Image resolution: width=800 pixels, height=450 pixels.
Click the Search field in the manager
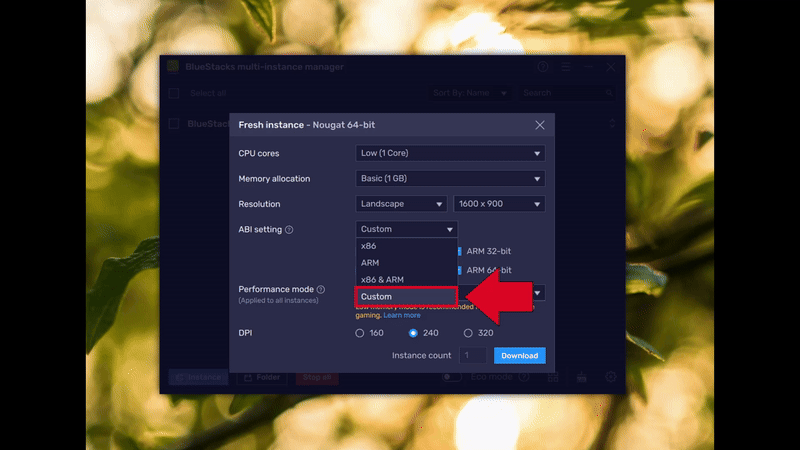[x=566, y=93]
